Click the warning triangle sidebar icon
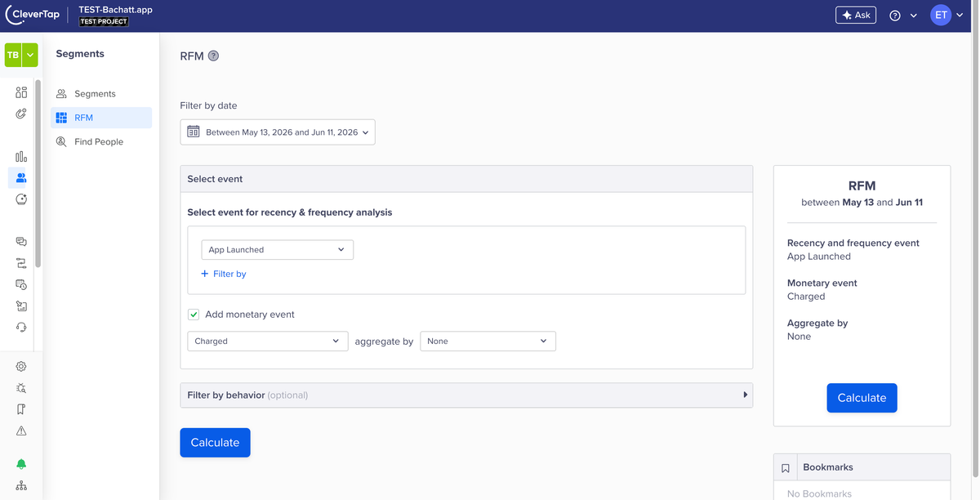 pyautogui.click(x=21, y=431)
